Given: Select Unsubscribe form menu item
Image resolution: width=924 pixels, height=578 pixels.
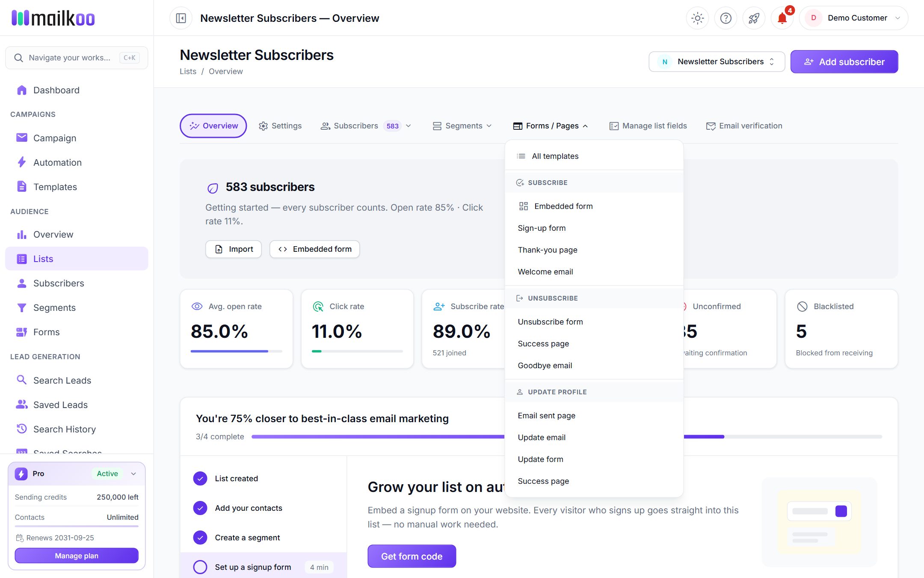Looking at the screenshot, I should pos(594,322).
